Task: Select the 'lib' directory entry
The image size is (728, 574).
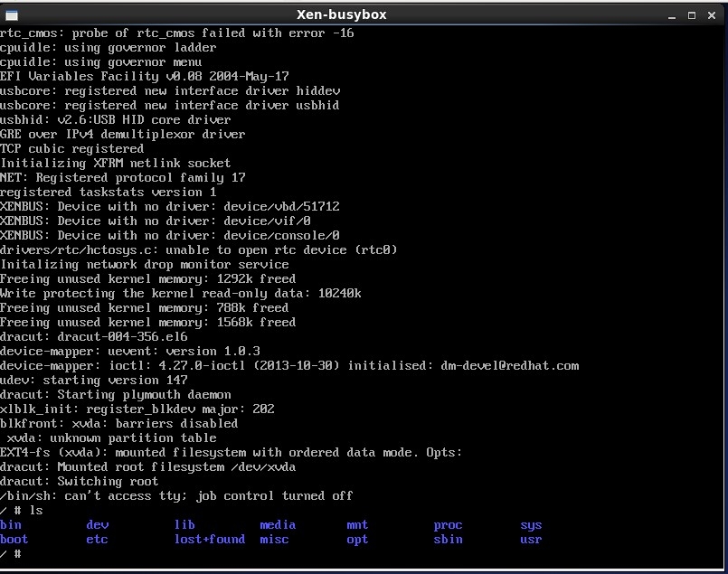Action: pos(184,524)
